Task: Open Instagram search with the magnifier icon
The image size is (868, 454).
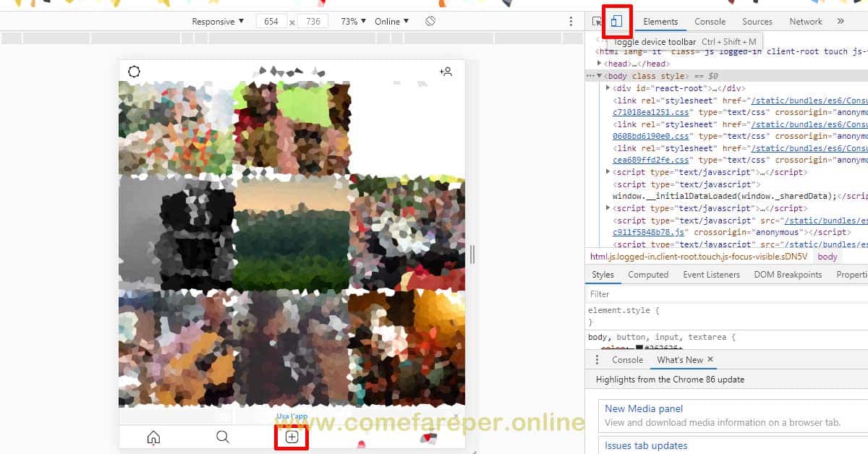Action: coord(222,437)
